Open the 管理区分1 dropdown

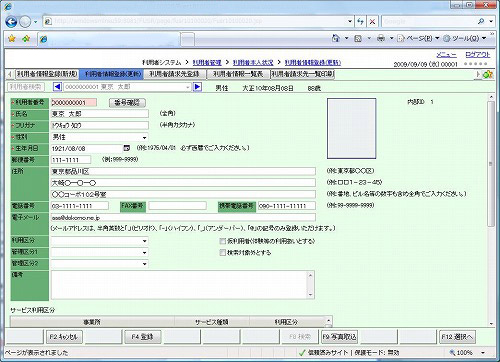pos(99,252)
